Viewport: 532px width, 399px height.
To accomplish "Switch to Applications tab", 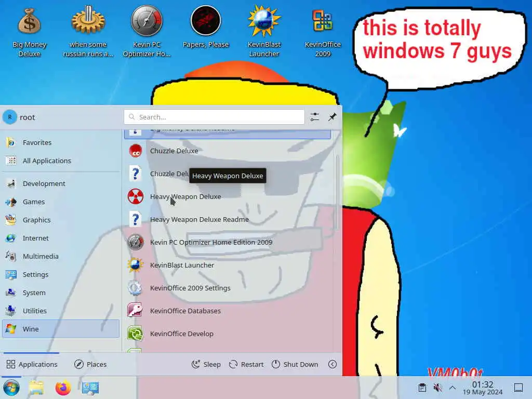I will pos(32,364).
